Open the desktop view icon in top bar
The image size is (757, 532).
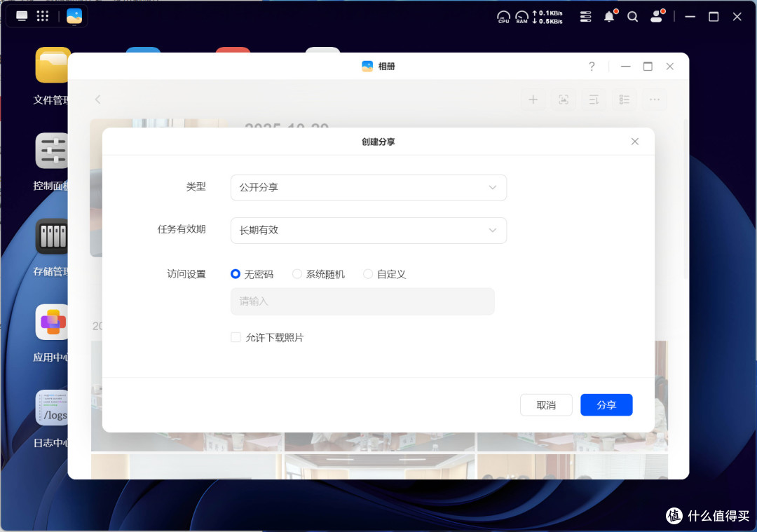pyautogui.click(x=22, y=16)
